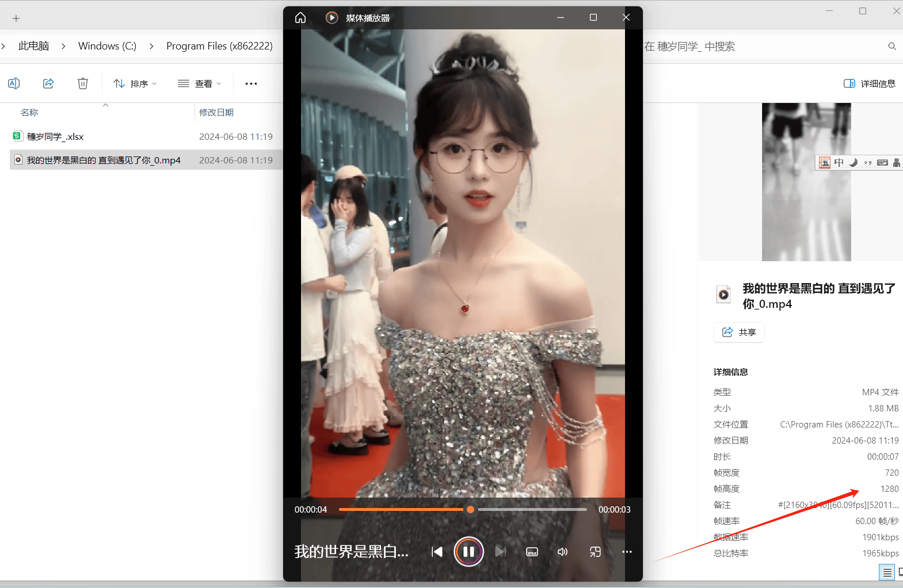Toggle the 详细信息 details pane
This screenshot has height=588, width=903.
coord(869,83)
